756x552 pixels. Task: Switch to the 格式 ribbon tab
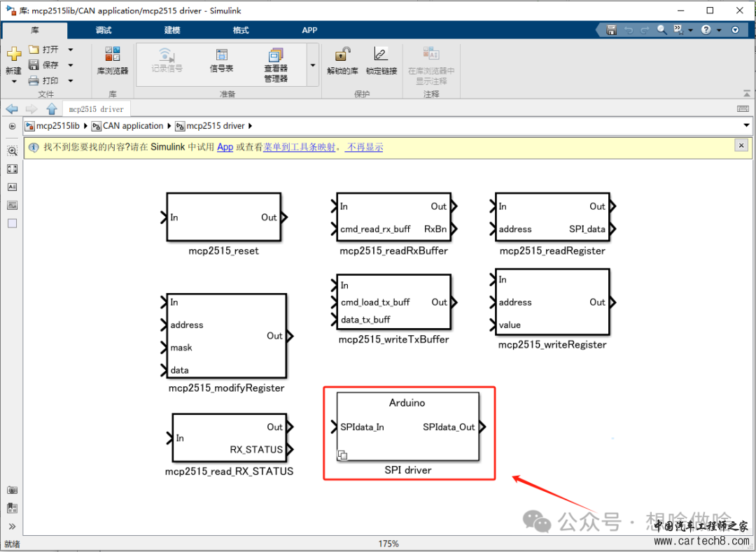point(241,30)
